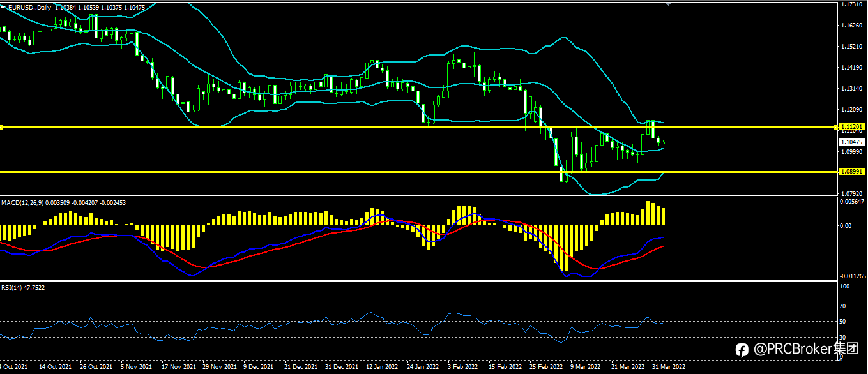Screen dimensions: 868x374
Task: Click the 31 Dec 2021 date label
Action: pos(341,367)
